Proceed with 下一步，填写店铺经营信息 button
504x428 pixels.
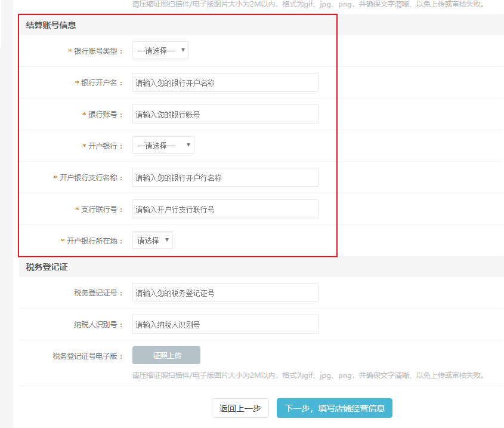(334, 408)
